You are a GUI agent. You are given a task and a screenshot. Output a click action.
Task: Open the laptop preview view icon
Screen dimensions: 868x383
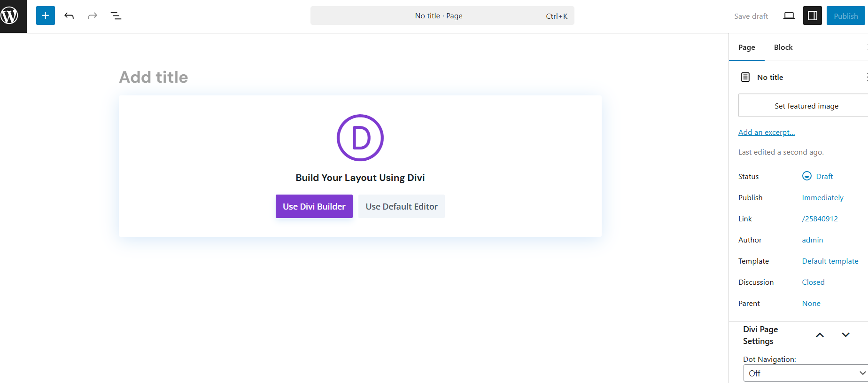coord(789,16)
